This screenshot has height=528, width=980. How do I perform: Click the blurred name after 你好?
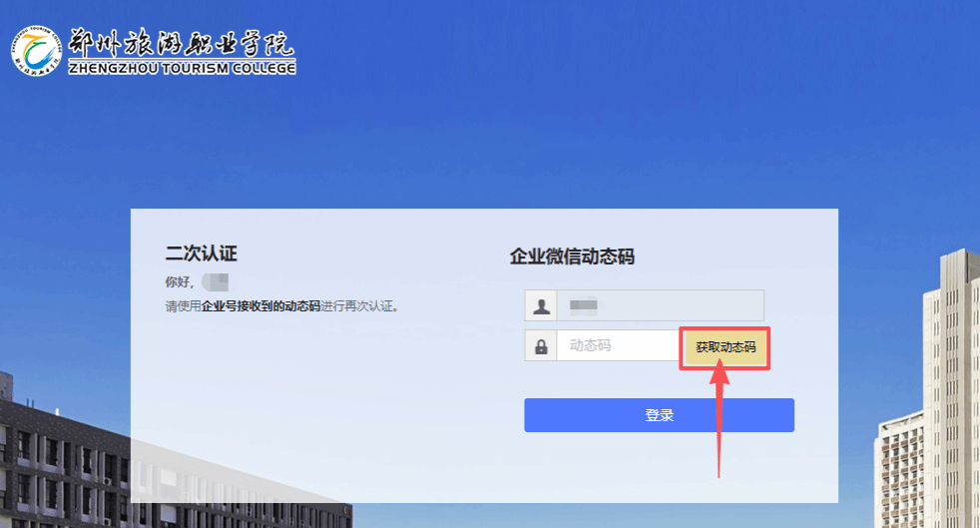pos(216,281)
